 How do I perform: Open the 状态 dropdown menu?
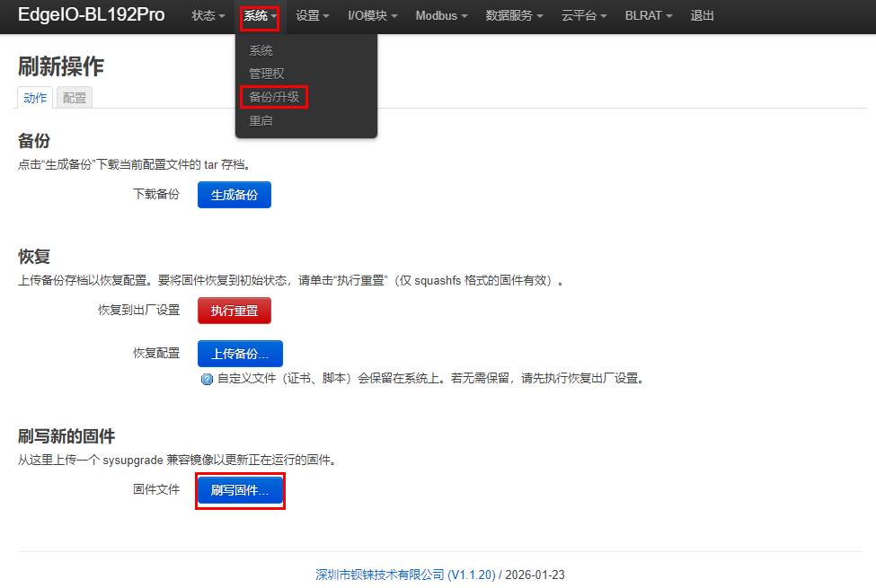point(208,15)
